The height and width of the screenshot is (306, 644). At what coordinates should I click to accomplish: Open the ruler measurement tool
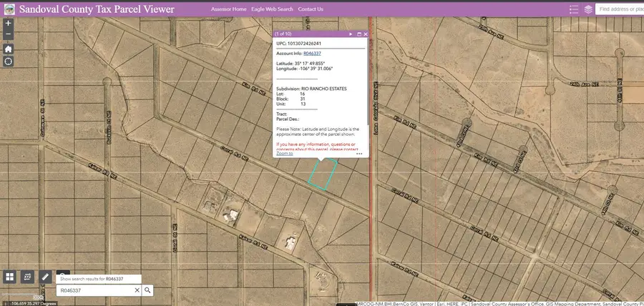[45, 277]
